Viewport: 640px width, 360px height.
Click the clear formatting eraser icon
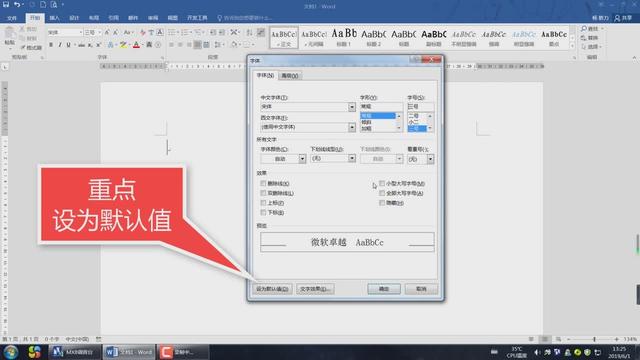click(142, 32)
